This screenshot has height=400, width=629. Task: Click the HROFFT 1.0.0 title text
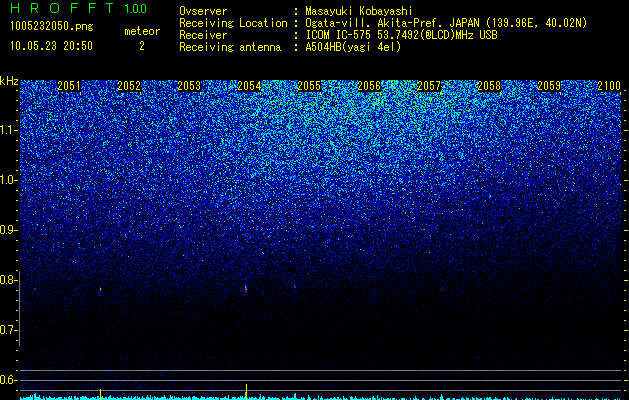pos(78,8)
